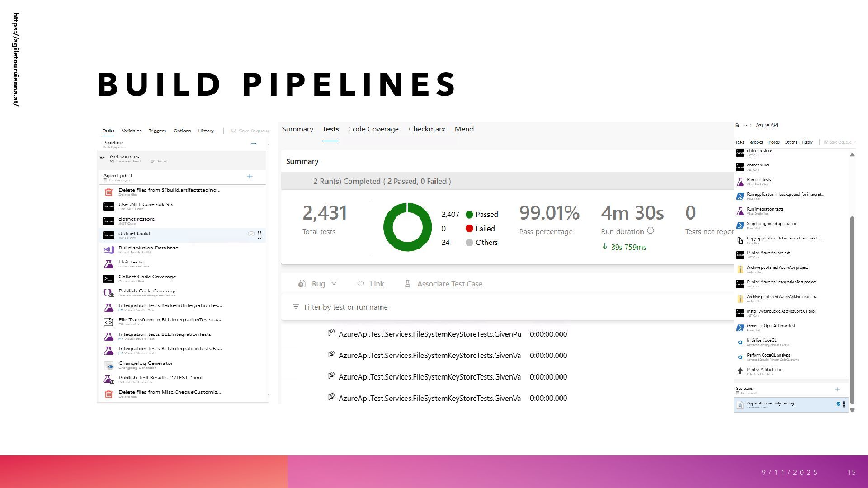Image resolution: width=868 pixels, height=488 pixels.
Task: Toggle the checkmark on Application security testing
Action: pos(838,404)
